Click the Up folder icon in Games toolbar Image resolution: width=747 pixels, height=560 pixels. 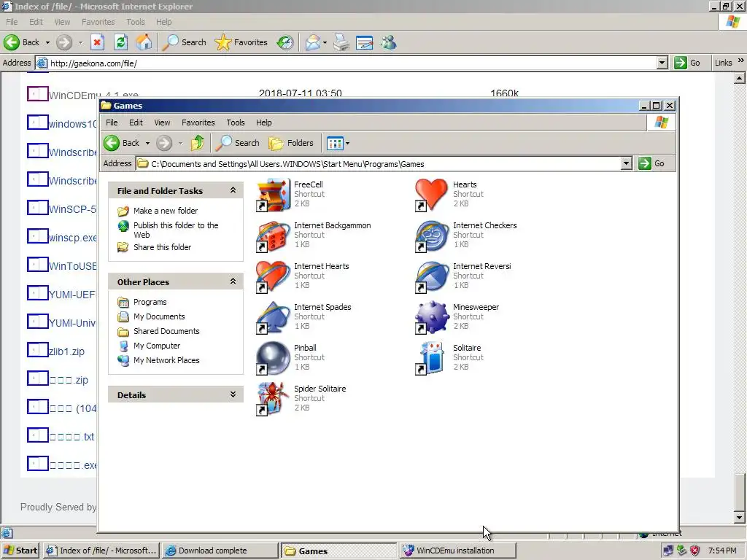197,143
